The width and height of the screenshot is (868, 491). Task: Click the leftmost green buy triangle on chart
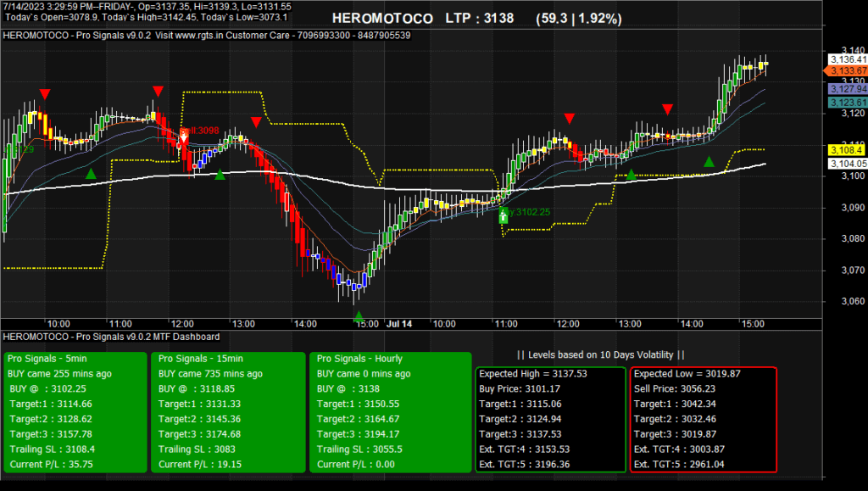(x=91, y=174)
